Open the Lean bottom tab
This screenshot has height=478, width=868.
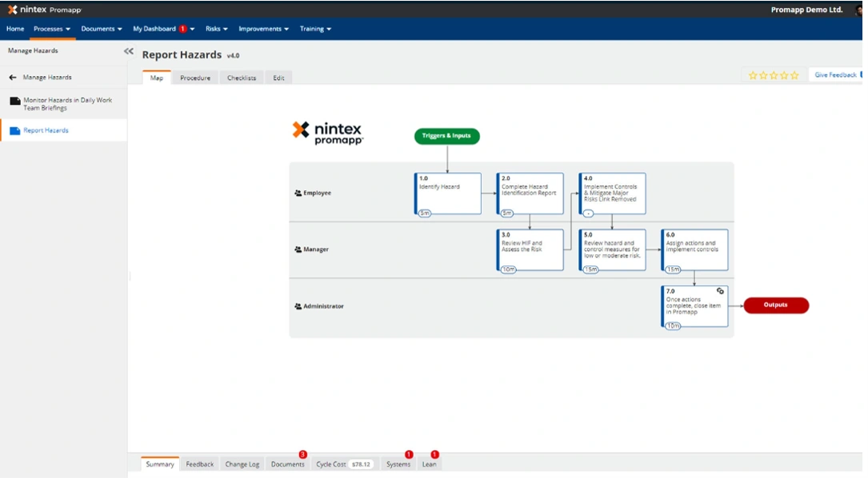pos(430,464)
